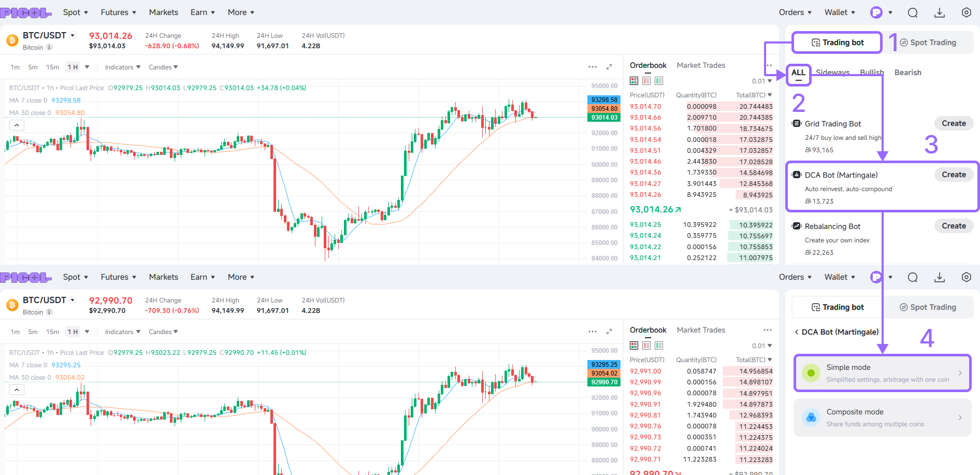This screenshot has height=475, width=980.
Task: Open the top chart's three-dot options menu
Action: click(x=593, y=67)
